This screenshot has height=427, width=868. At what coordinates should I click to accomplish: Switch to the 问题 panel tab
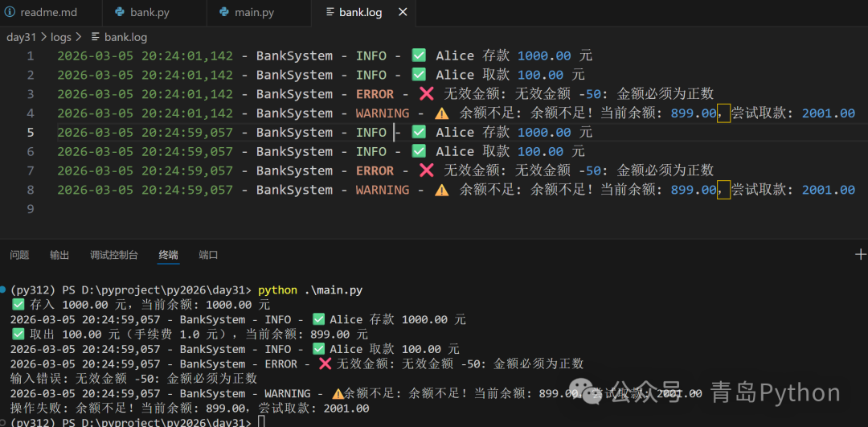click(x=19, y=255)
